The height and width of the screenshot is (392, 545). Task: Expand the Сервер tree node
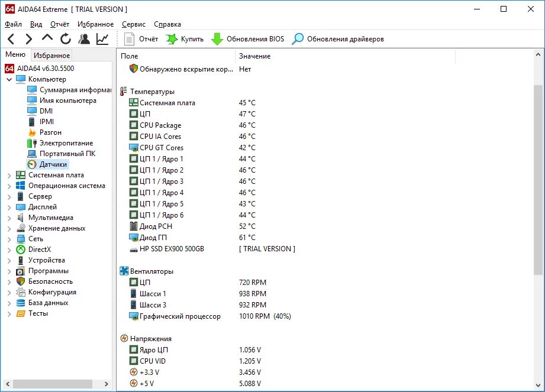[x=9, y=196]
